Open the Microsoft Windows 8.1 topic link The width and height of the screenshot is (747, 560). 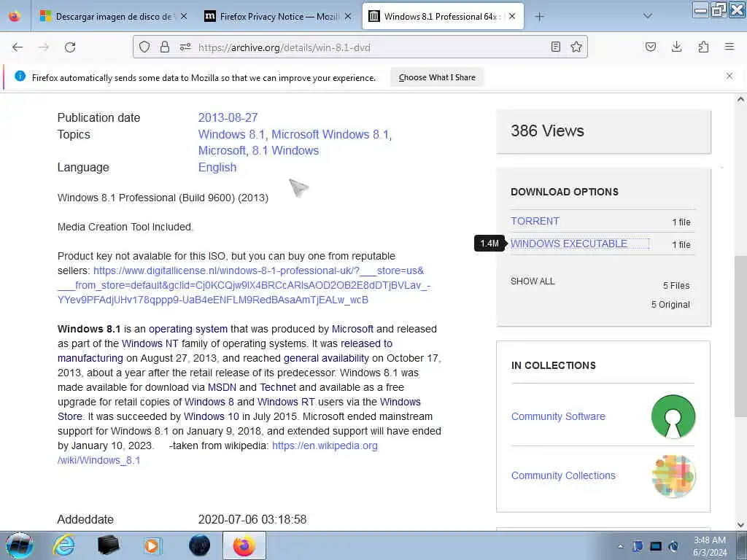(x=330, y=134)
